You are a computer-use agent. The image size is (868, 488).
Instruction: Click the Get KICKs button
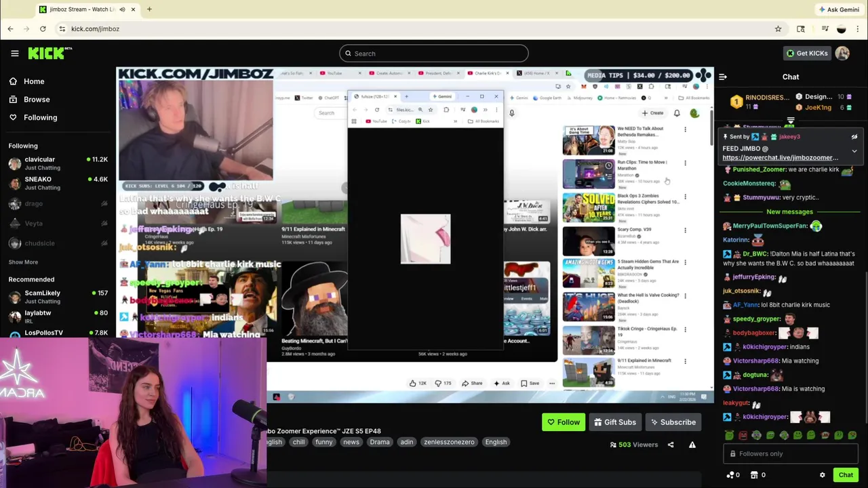pos(806,54)
